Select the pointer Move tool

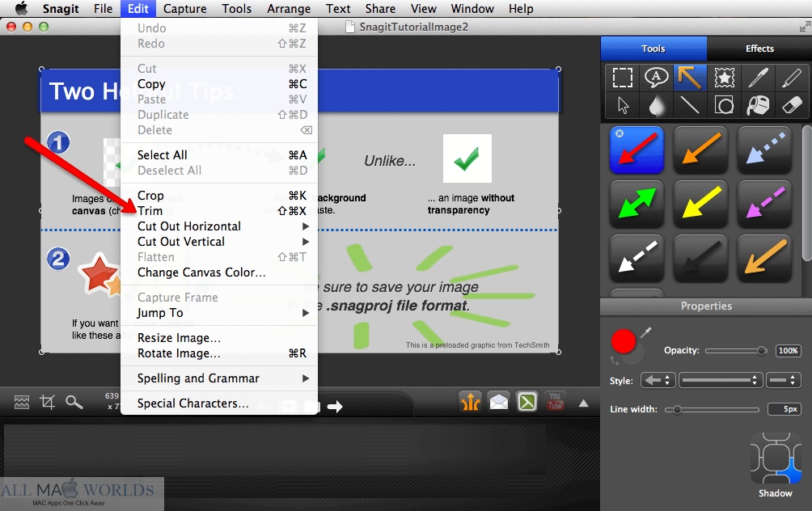tap(623, 106)
